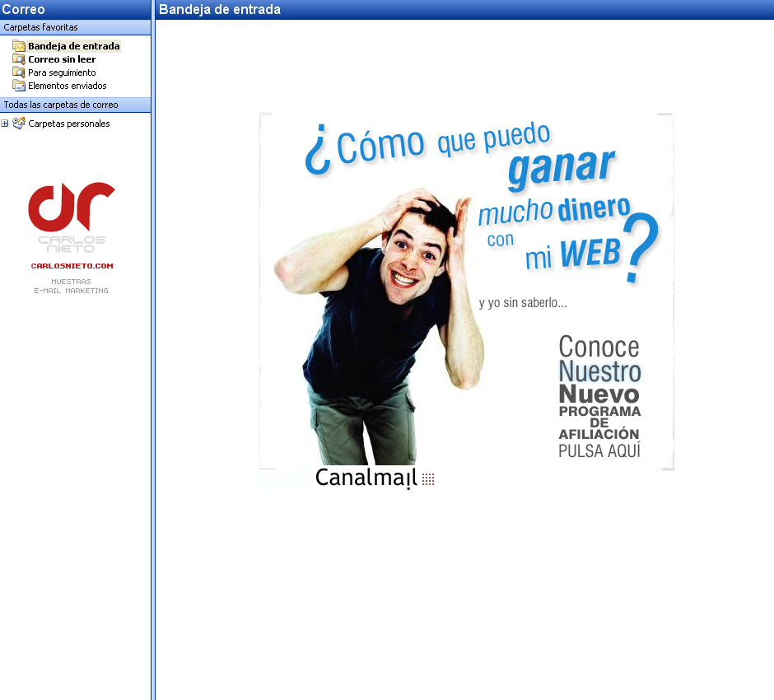Click the Bandeja de entrada title bar
The width and height of the screenshot is (774, 700).
tap(464, 9)
